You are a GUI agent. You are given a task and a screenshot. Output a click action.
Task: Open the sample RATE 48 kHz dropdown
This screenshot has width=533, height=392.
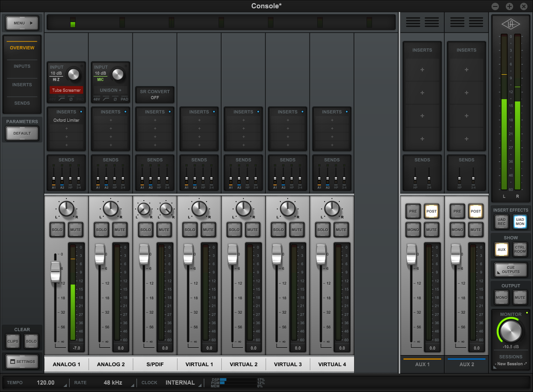coord(113,383)
